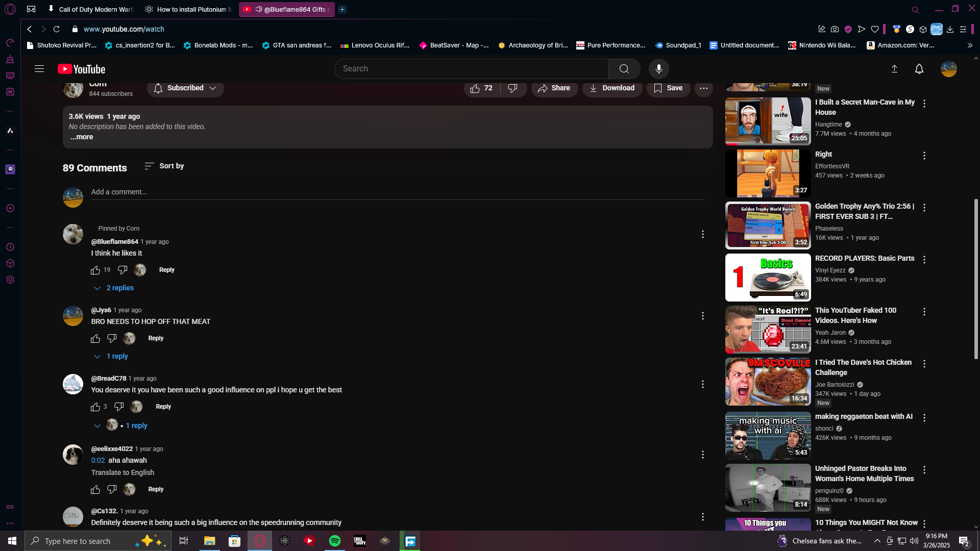
Task: Open the Subscribed notification dropdown
Action: pyautogui.click(x=185, y=88)
